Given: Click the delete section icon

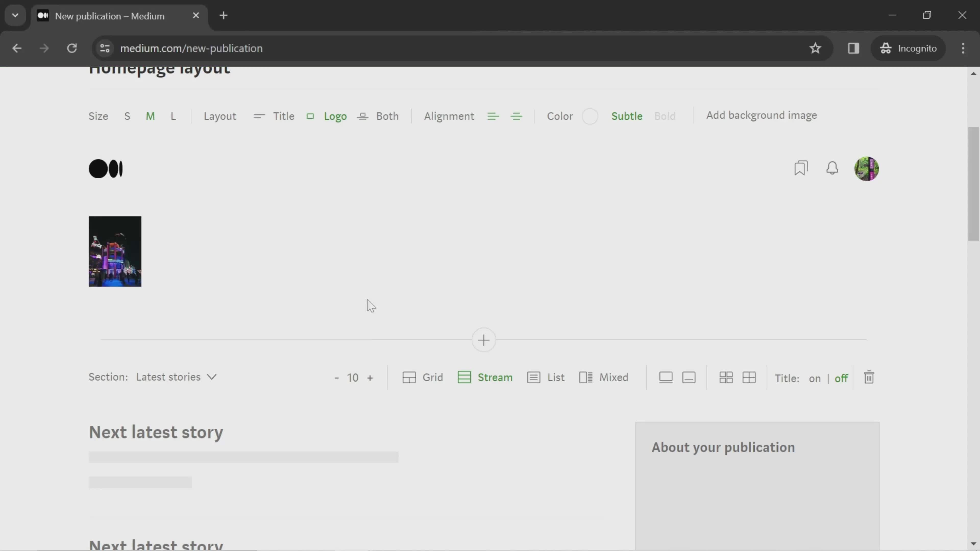Looking at the screenshot, I should click(870, 378).
